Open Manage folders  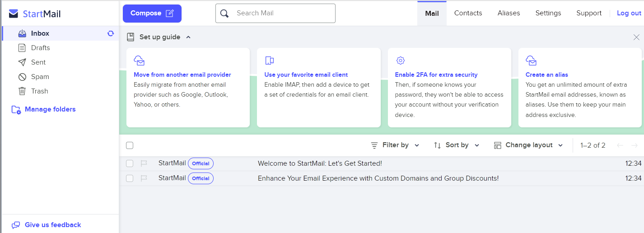[x=50, y=109]
